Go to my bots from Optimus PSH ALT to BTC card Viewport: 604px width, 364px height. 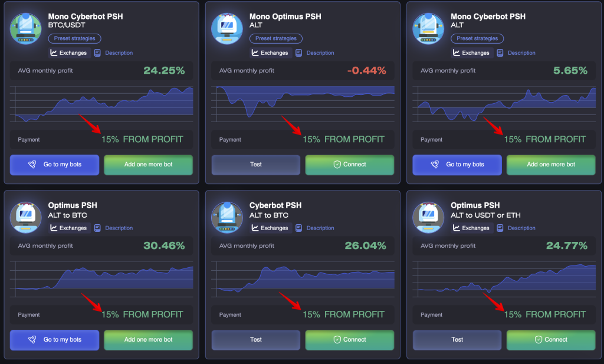54,340
